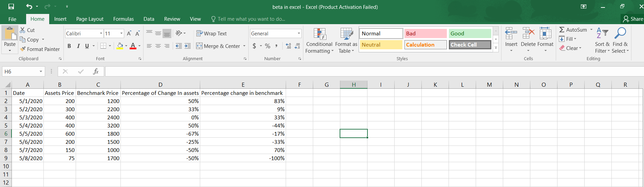This screenshot has width=644, height=187.
Task: Open Font Color dropdown arrow
Action: (139, 46)
